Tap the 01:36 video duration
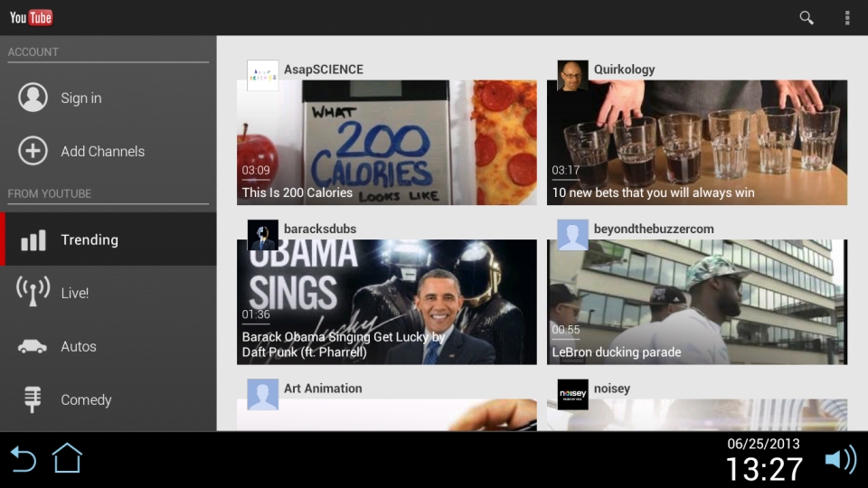Viewport: 868px width, 488px height. click(x=256, y=314)
